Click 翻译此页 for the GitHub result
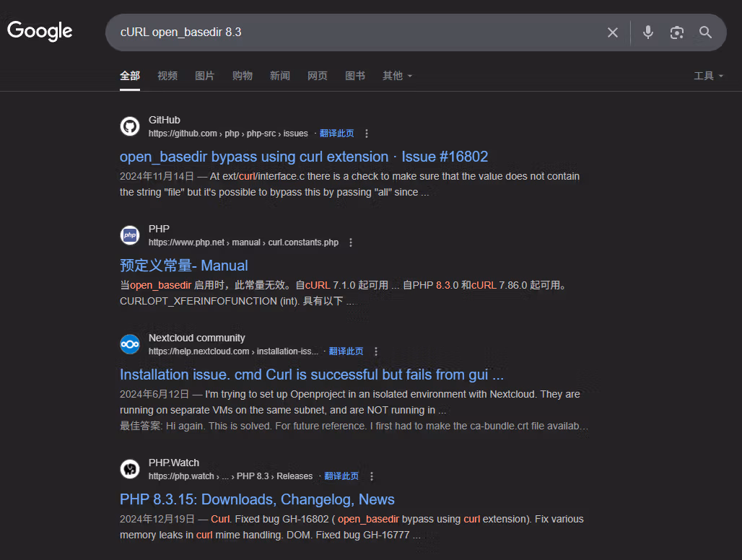This screenshot has width=742, height=560. [336, 134]
